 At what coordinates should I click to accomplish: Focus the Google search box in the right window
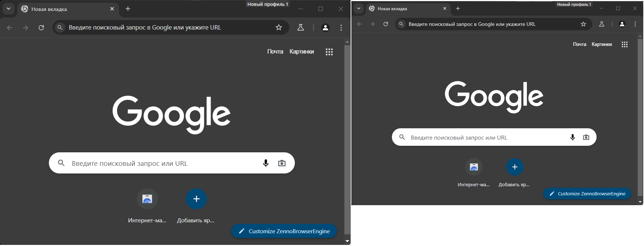click(494, 137)
